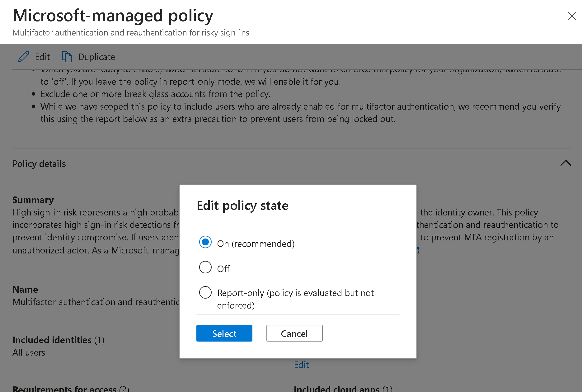The image size is (582, 392).
Task: Select the On (recommended) radio button
Action: coord(205,242)
